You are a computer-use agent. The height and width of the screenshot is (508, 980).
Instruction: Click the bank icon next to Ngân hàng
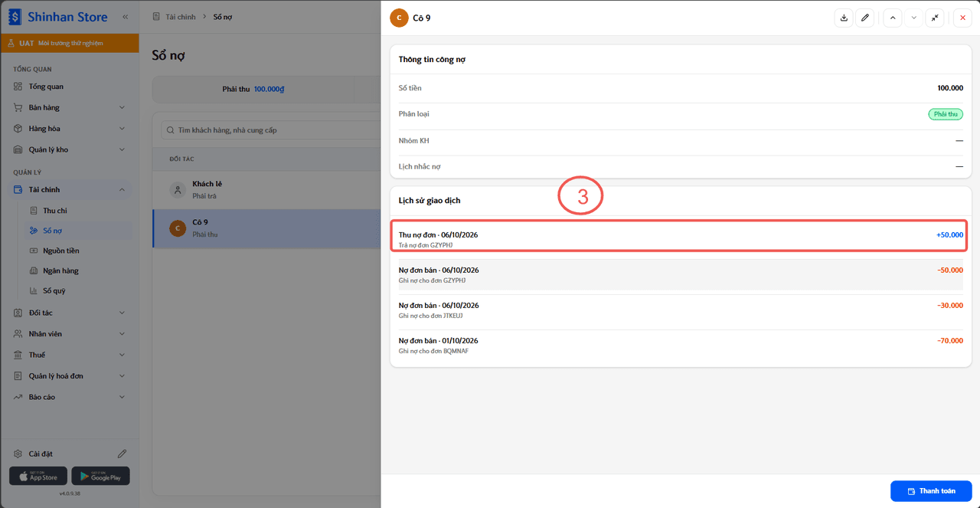(34, 270)
